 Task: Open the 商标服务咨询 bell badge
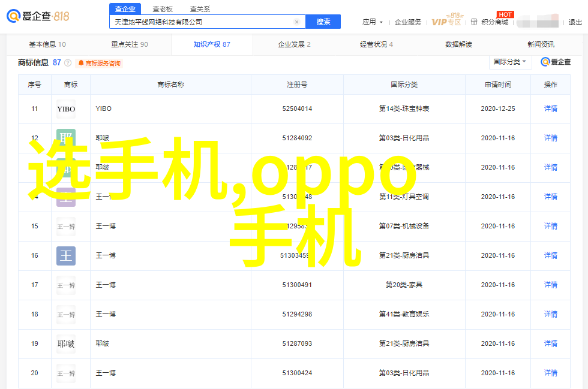click(100, 64)
